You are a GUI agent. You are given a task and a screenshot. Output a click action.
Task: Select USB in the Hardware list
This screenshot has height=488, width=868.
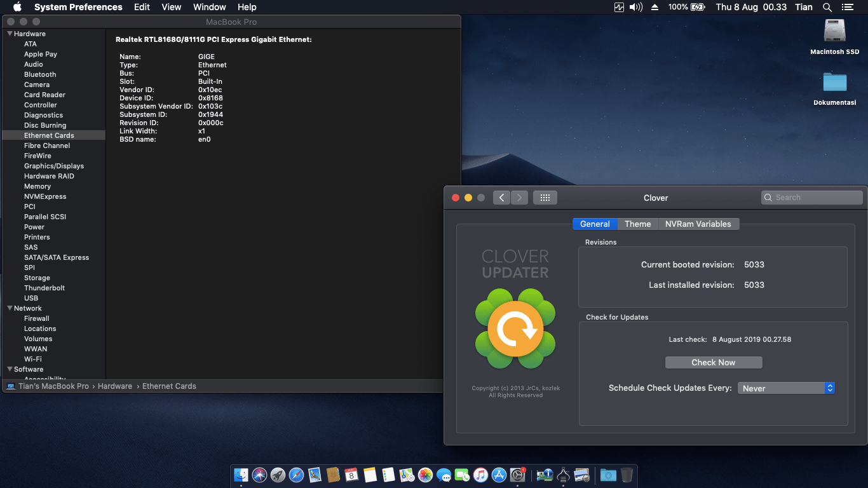tap(54, 298)
